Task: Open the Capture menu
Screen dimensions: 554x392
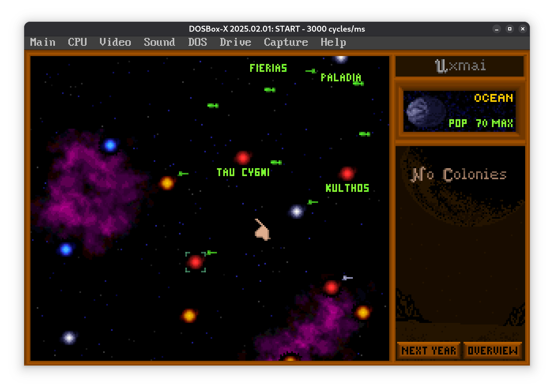Action: point(286,42)
